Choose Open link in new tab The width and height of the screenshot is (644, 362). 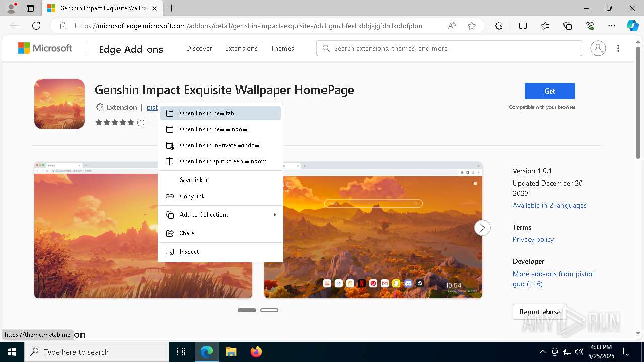(220, 113)
